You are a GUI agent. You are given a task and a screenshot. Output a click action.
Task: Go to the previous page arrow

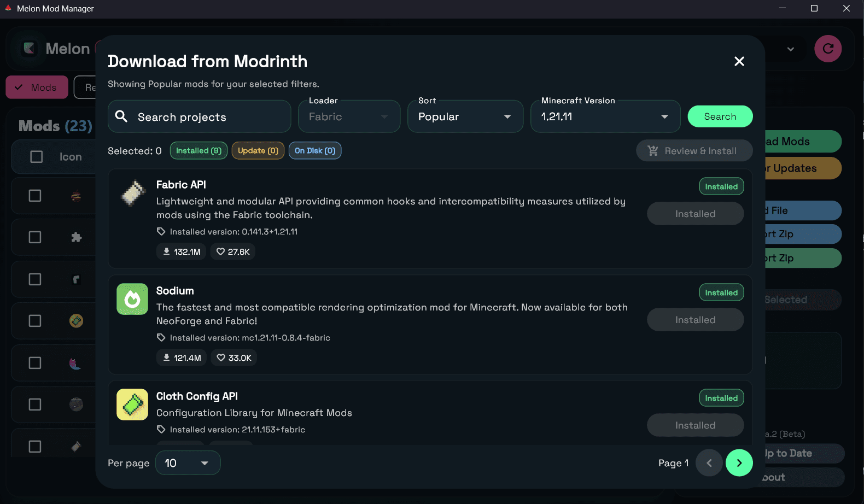pyautogui.click(x=709, y=463)
